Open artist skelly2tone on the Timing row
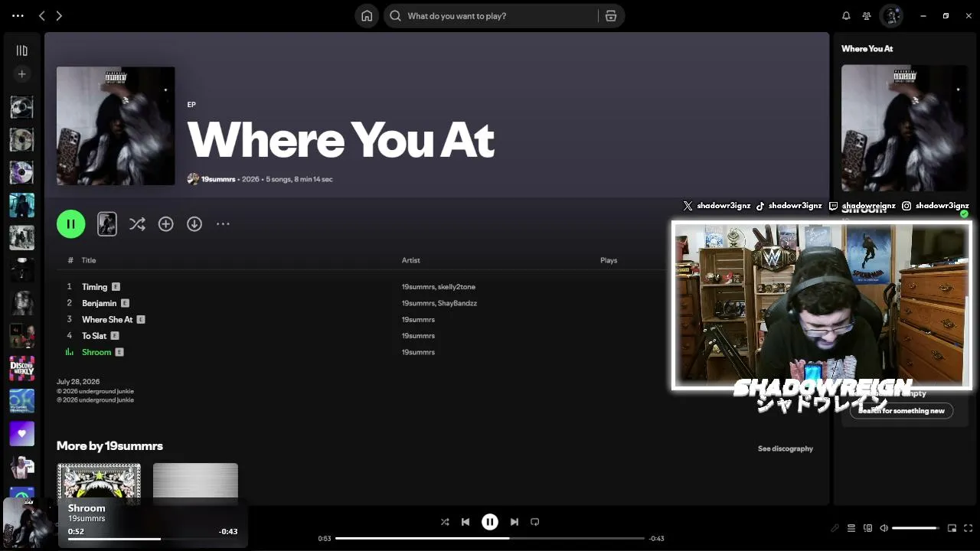 pyautogui.click(x=457, y=287)
